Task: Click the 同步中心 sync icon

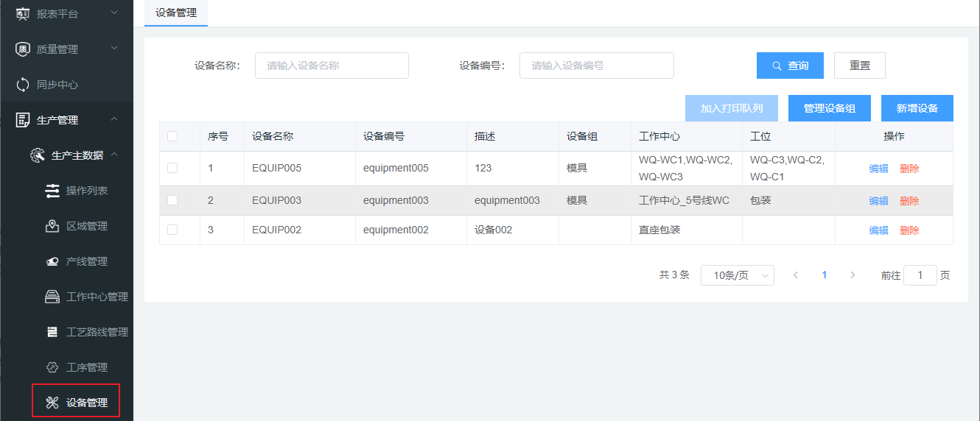Action: coord(23,85)
